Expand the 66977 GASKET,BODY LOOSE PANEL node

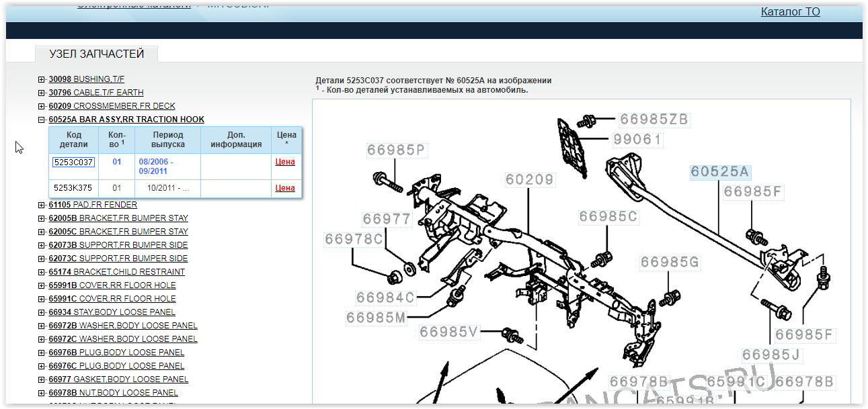click(x=42, y=379)
